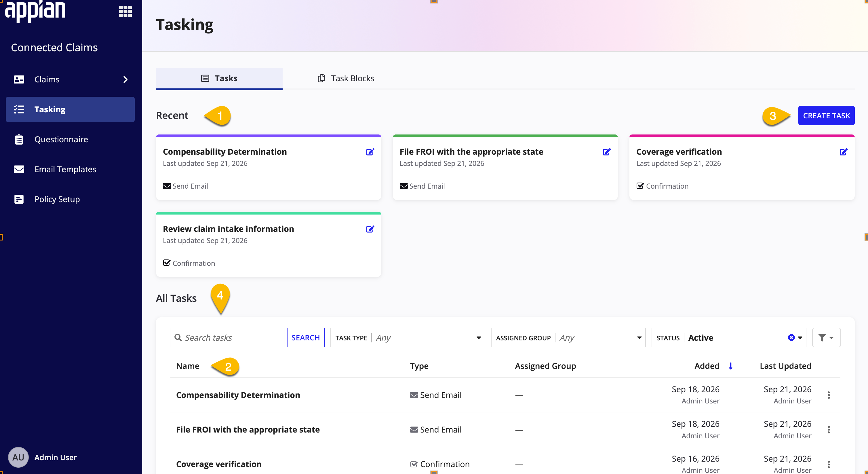Open File FROI recent card title

pyautogui.click(x=471, y=152)
